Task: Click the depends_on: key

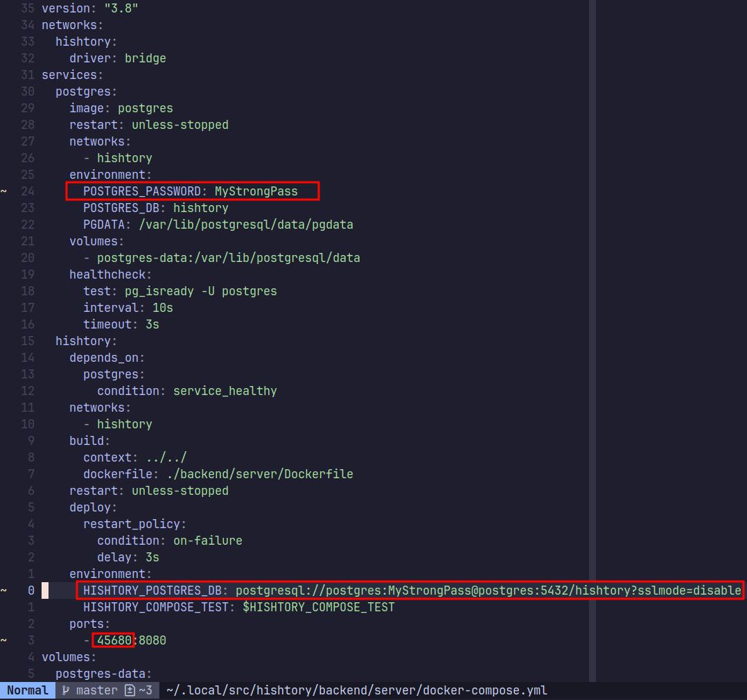Action: [107, 358]
